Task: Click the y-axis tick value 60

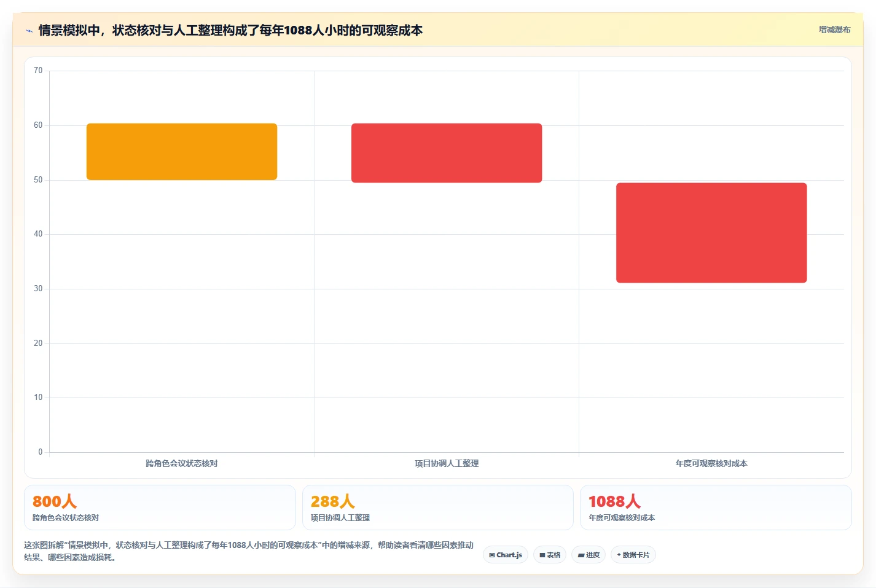Action: (38, 125)
